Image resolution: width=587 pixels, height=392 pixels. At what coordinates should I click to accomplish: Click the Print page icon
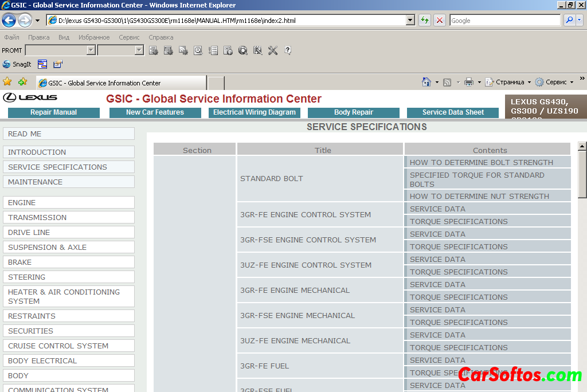pos(468,82)
